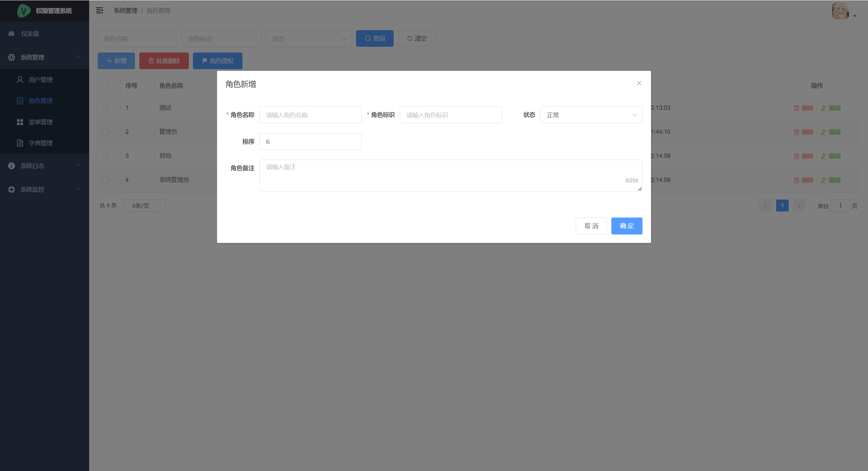Check the checkbox for row 系统管理员
Image resolution: width=868 pixels, height=471 pixels.
pyautogui.click(x=105, y=180)
